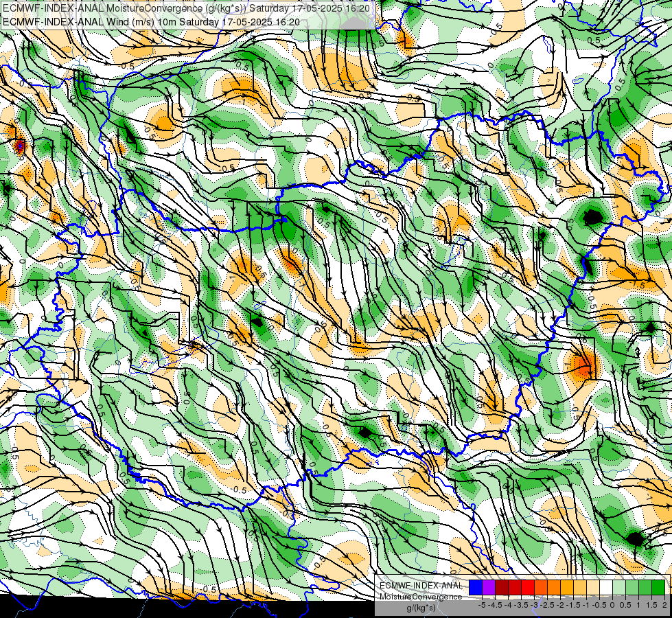Image resolution: width=672 pixels, height=618 pixels.
Task: Click the lightest green swatch between 0 and 0.5
Action: [x=619, y=587]
